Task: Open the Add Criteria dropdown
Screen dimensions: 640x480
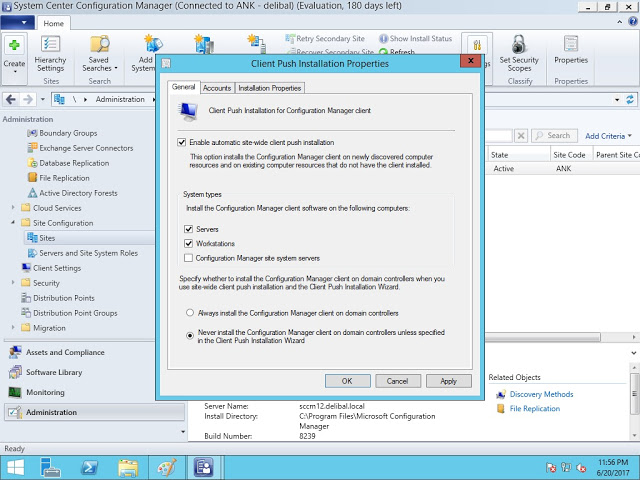Action: (609, 136)
